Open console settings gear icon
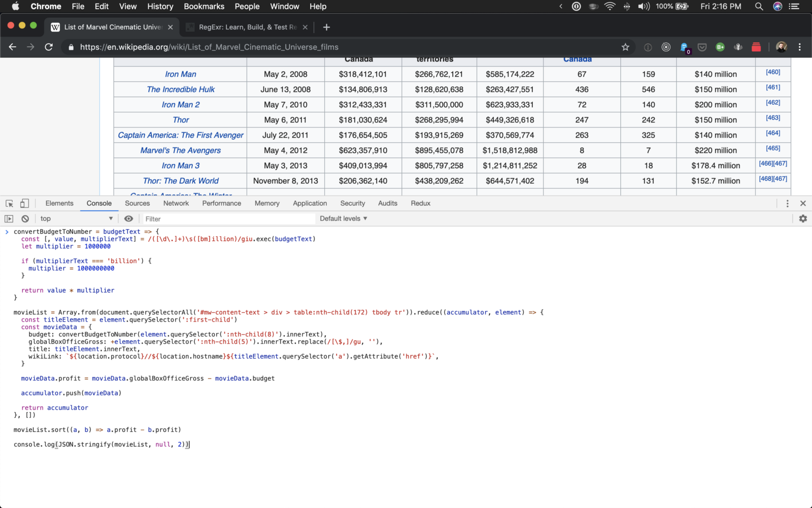812x508 pixels. pos(803,218)
